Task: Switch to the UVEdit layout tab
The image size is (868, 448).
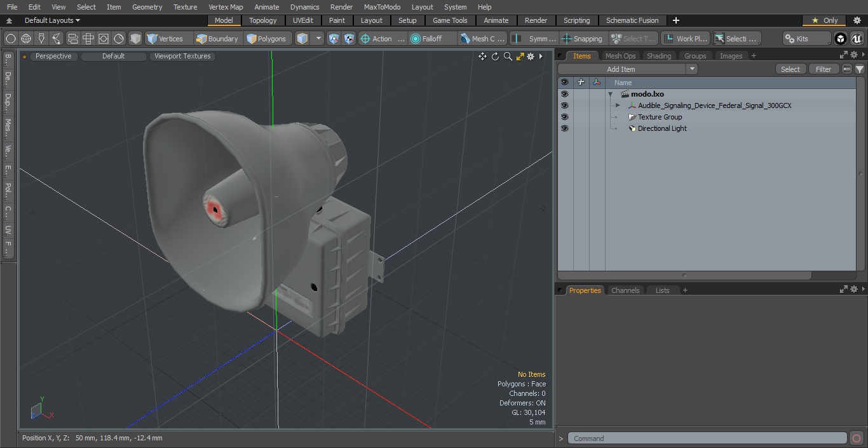Action: click(x=303, y=20)
